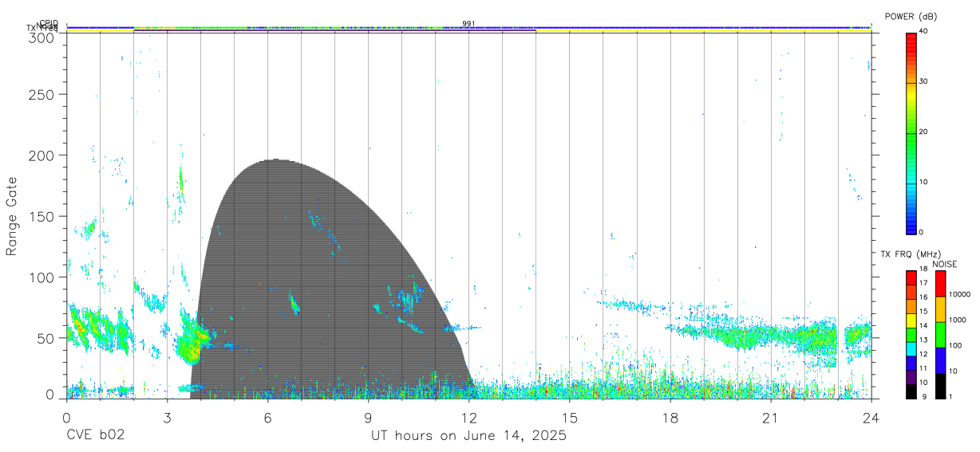Screen dimensions: 980x452
Task: Click the blue NOISE segment between 10 and 100
Action: click(940, 360)
